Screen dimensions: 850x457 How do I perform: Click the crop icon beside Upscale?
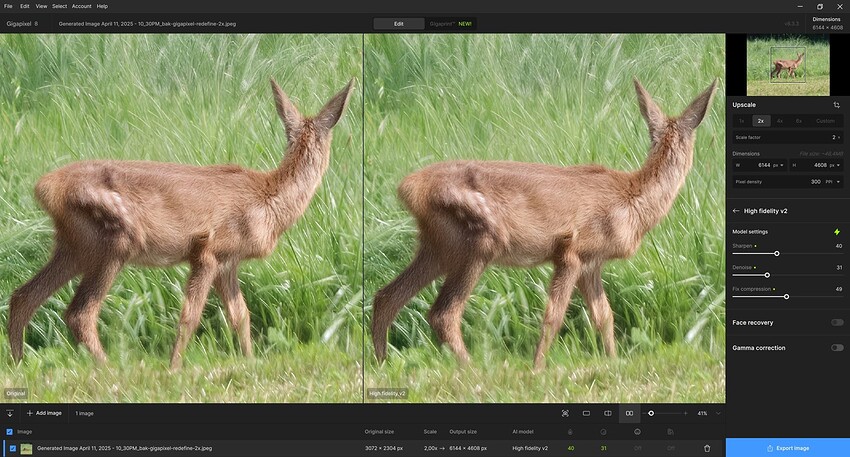tap(836, 104)
